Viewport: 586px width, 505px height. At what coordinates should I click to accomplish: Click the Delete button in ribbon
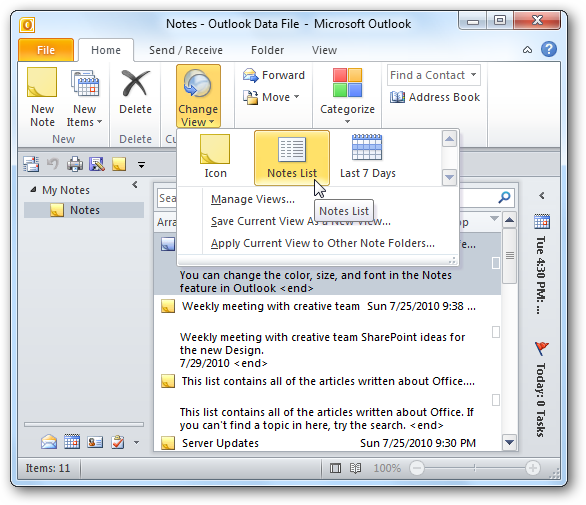coord(135,92)
